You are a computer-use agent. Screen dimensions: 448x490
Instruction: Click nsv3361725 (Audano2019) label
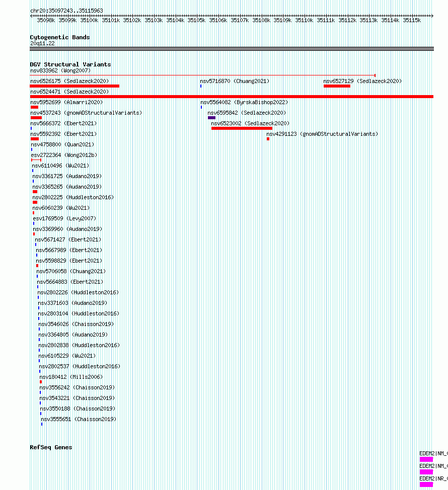[x=67, y=176]
